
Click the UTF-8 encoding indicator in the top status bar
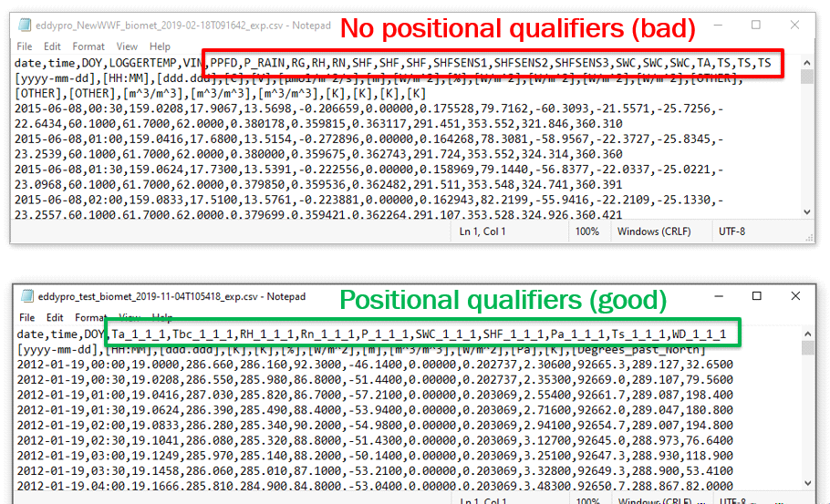tap(731, 231)
